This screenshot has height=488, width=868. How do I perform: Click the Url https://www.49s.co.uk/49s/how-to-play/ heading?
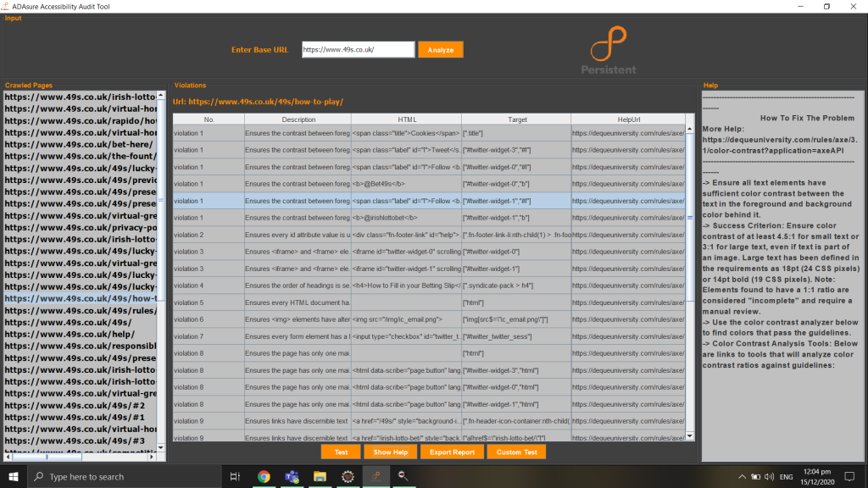click(258, 102)
